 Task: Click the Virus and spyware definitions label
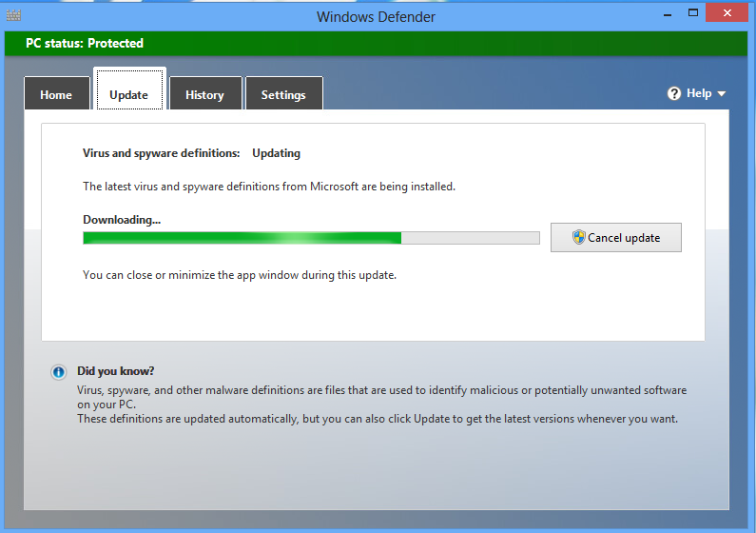161,153
